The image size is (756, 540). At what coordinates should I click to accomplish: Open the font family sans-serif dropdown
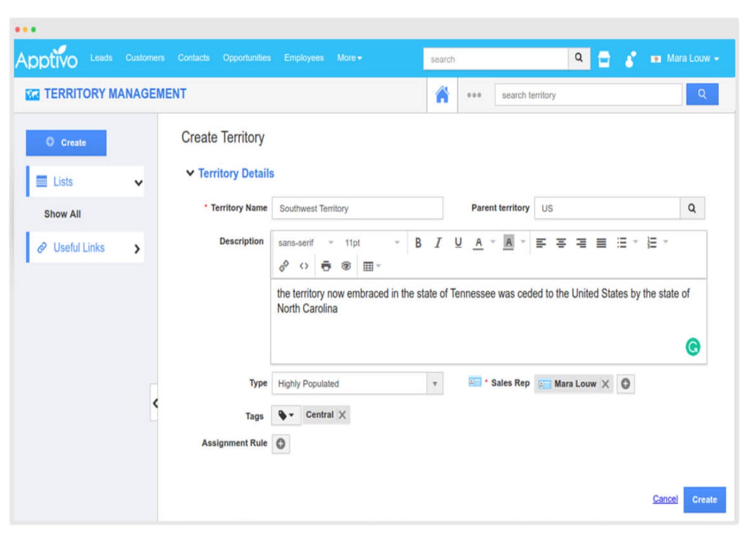306,243
